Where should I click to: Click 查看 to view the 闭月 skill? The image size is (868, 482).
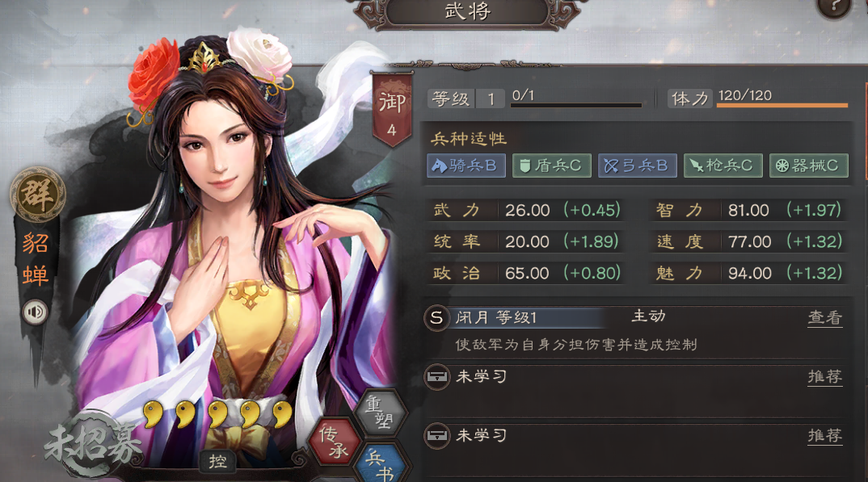tap(825, 318)
